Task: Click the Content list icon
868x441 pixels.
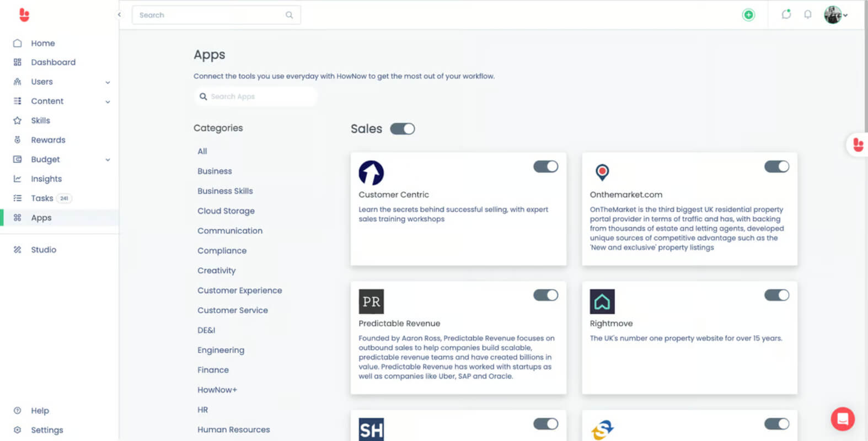Action: point(18,101)
